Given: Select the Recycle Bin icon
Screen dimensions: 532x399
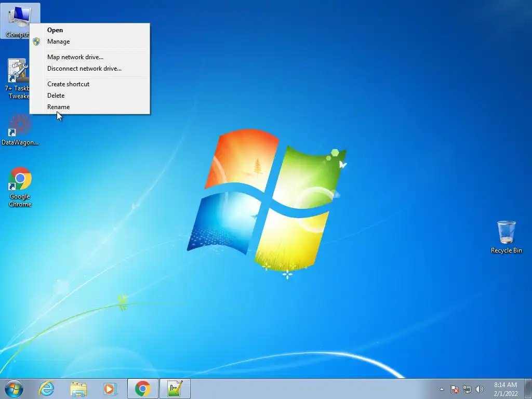Looking at the screenshot, I should pos(506,237).
